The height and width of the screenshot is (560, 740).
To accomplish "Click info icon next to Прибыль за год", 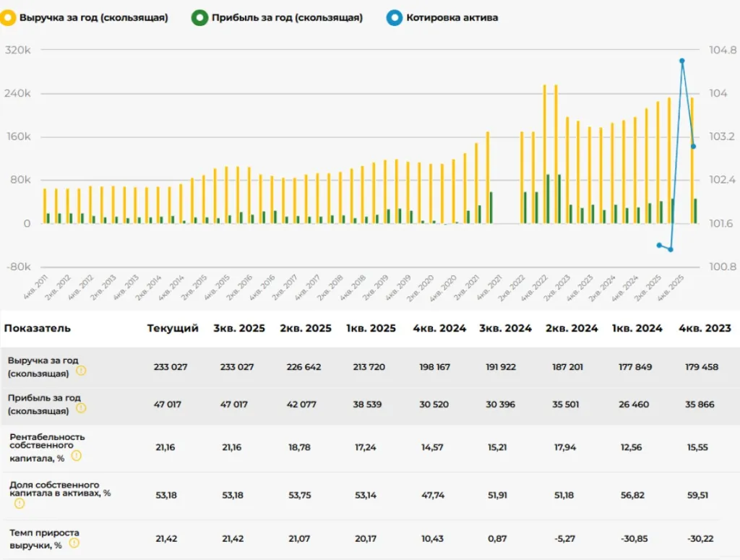I will point(81,408).
